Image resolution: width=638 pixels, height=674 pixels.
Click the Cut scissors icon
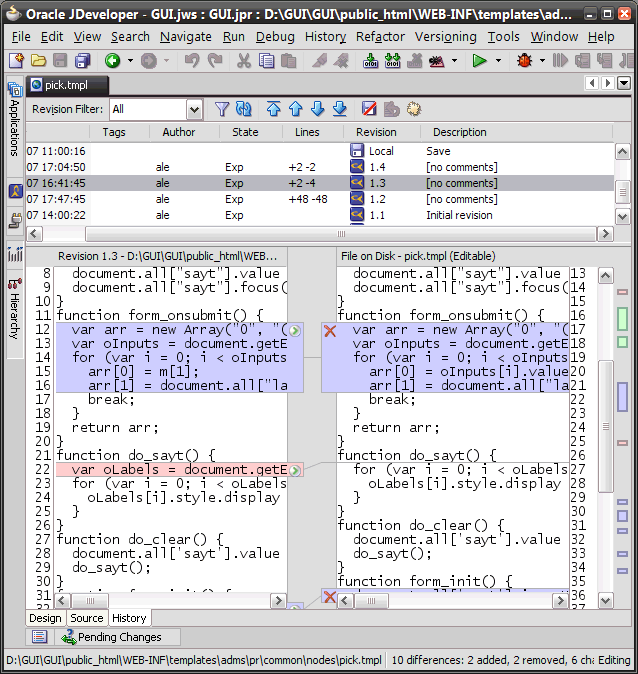(x=243, y=61)
